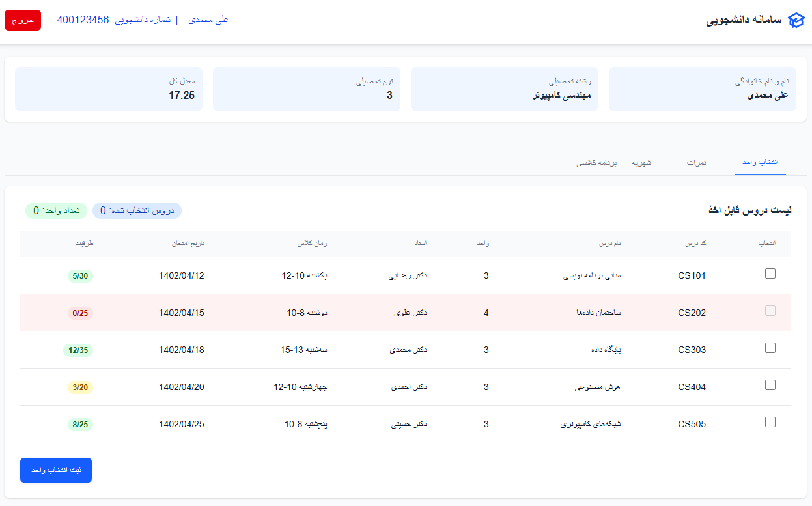812x506 pixels.
Task: Click exam date 1402/04/25
Action: point(182,424)
